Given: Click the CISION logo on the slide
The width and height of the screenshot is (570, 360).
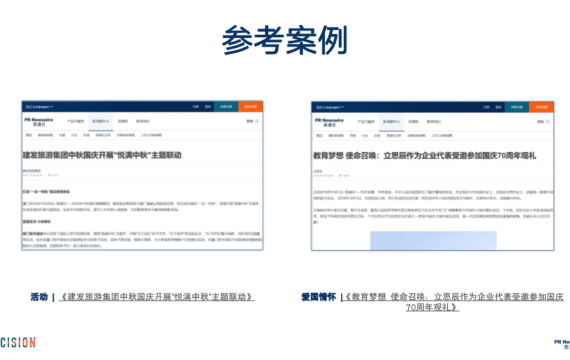Looking at the screenshot, I should point(18,342).
